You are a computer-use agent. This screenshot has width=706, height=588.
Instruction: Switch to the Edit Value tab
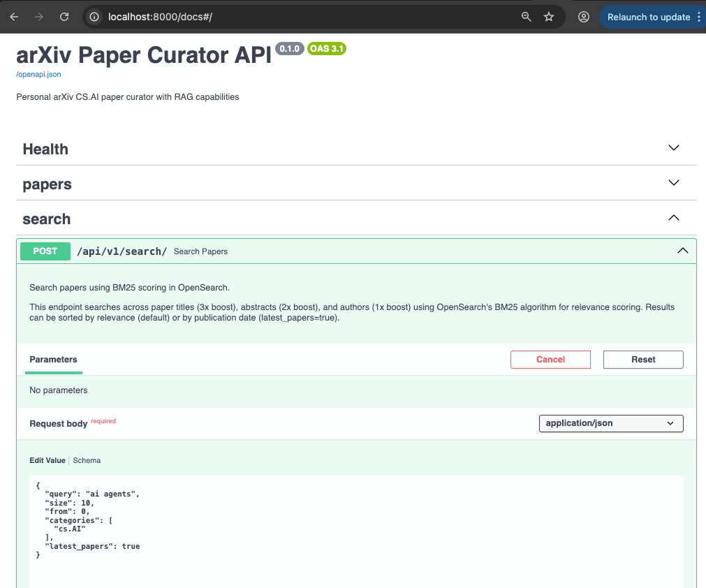[47, 460]
